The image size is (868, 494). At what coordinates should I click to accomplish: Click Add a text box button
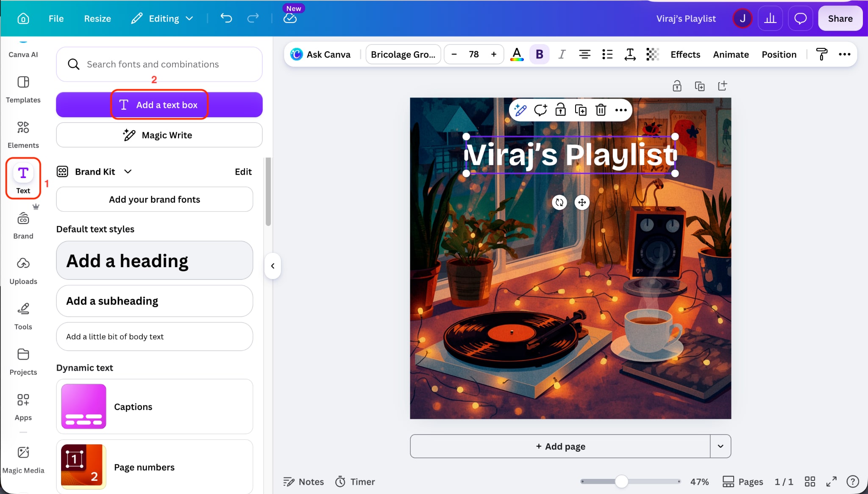click(x=159, y=105)
